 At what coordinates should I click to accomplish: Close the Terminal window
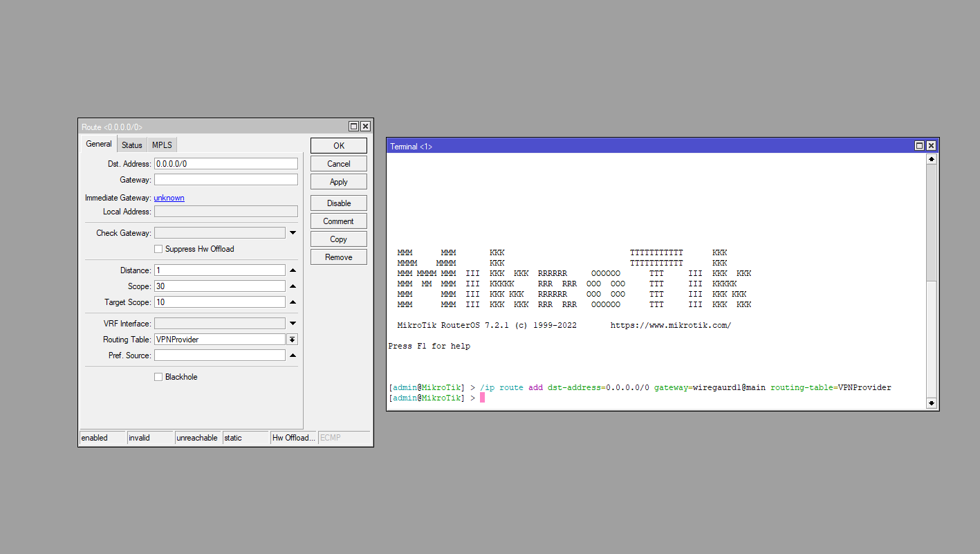[x=931, y=146]
